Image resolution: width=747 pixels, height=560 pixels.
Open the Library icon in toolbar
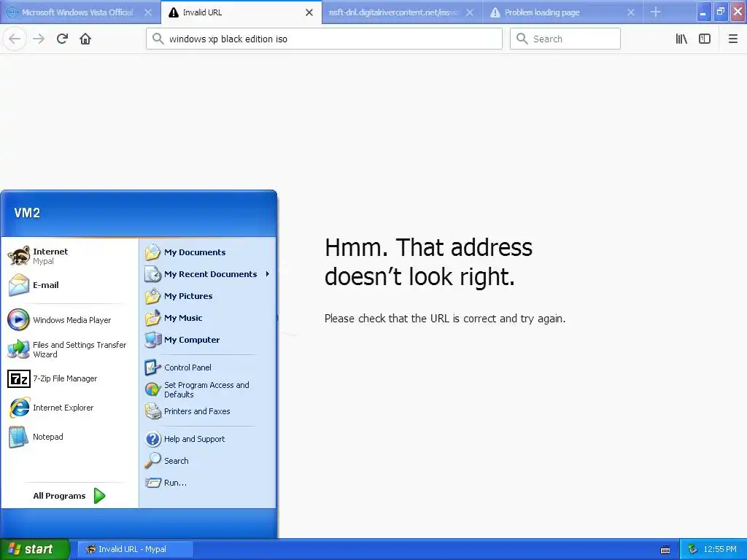click(681, 39)
